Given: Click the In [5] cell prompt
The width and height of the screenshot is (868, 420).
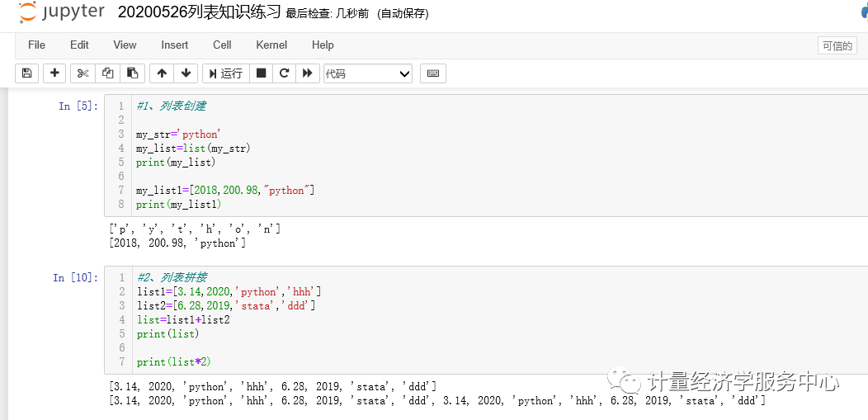Looking at the screenshot, I should (78, 106).
